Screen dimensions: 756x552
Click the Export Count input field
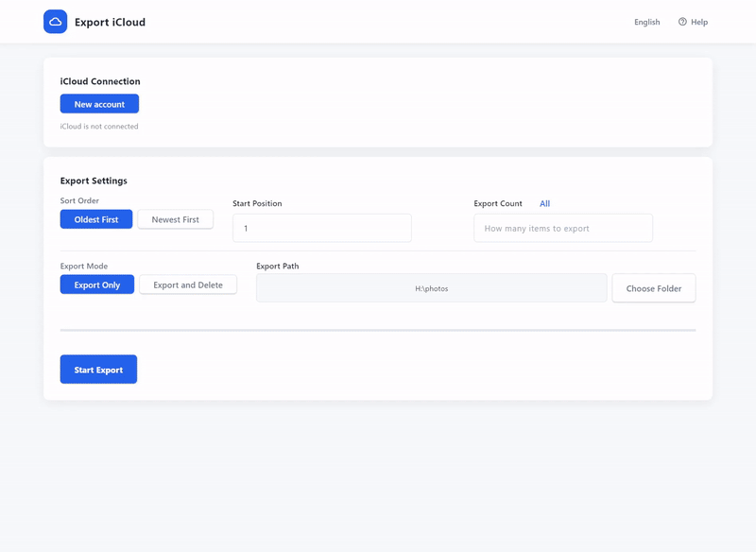pyautogui.click(x=563, y=228)
